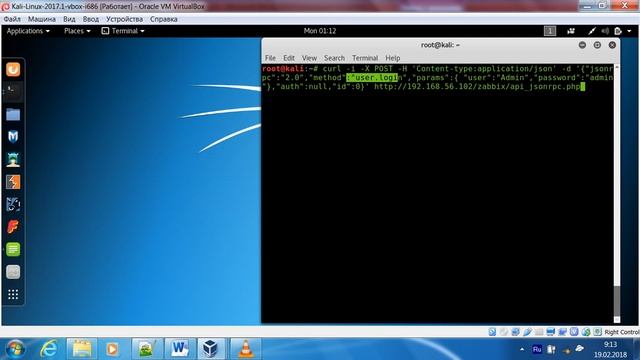Open the VirtualBox Вид menu
The height and width of the screenshot is (360, 640).
click(x=69, y=19)
